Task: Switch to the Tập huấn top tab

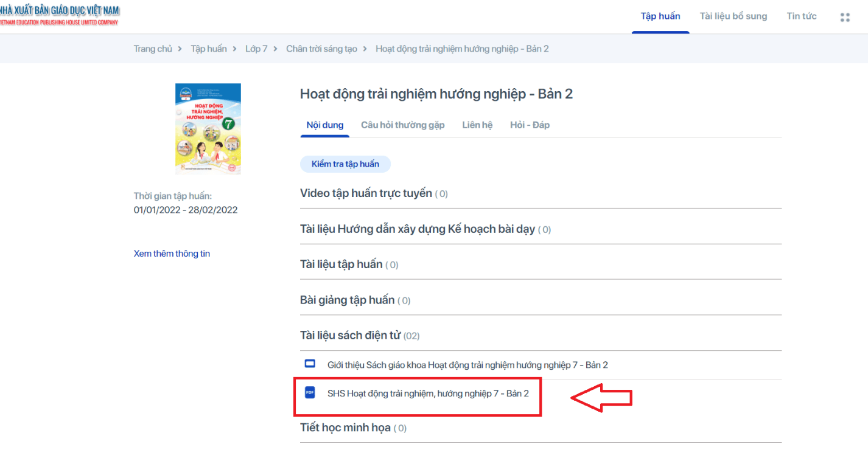Action: (660, 16)
